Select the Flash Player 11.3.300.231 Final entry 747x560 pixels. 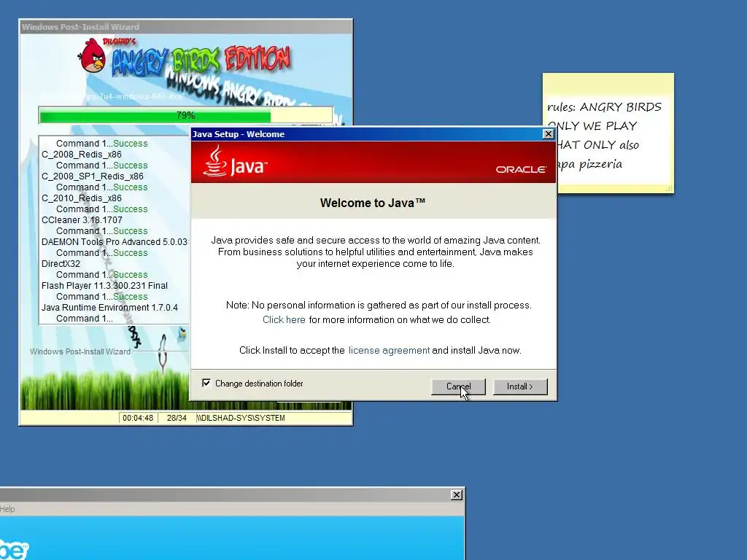104,286
